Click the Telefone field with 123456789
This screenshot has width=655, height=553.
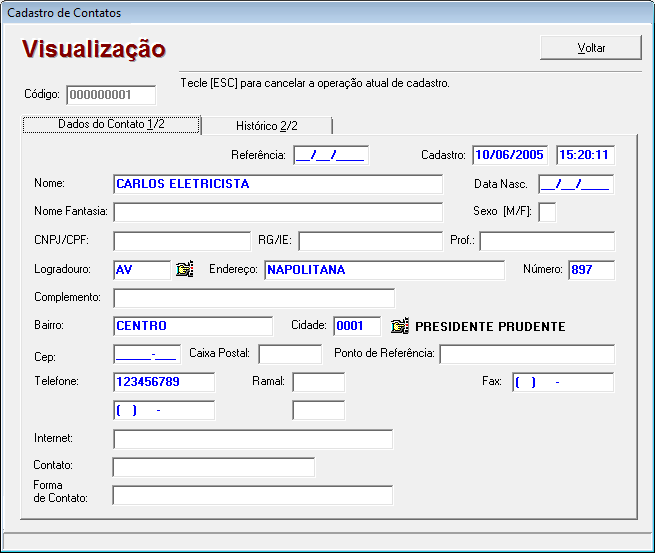click(164, 382)
